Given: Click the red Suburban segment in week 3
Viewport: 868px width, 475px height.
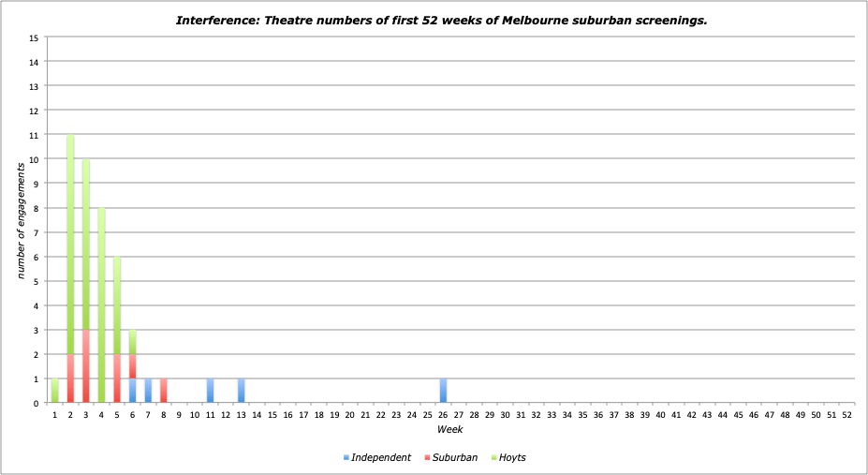Looking at the screenshot, I should click(x=86, y=366).
